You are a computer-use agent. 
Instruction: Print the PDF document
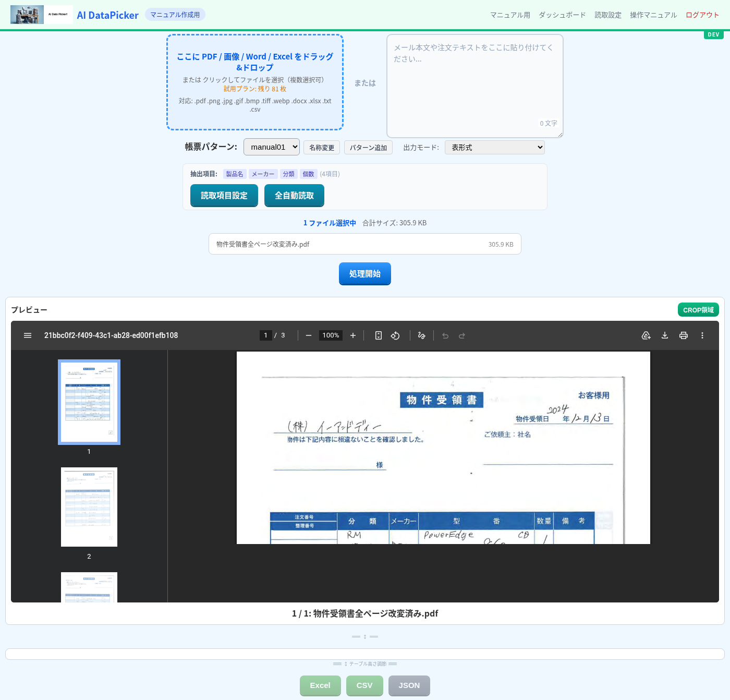pos(684,335)
